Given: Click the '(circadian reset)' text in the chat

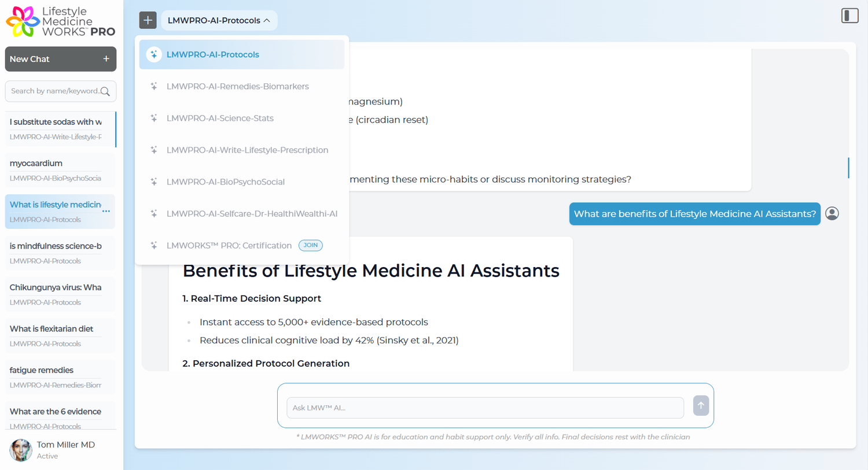Looking at the screenshot, I should click(x=392, y=120).
